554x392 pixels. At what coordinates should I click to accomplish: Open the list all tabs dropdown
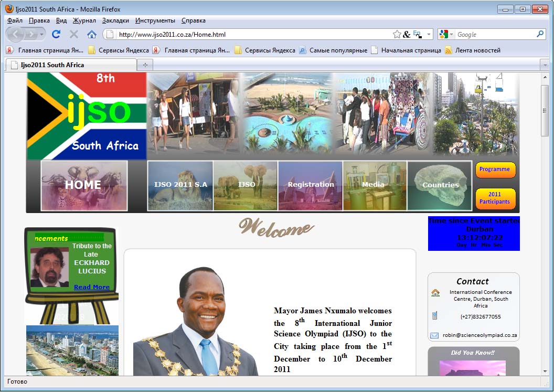pos(545,65)
